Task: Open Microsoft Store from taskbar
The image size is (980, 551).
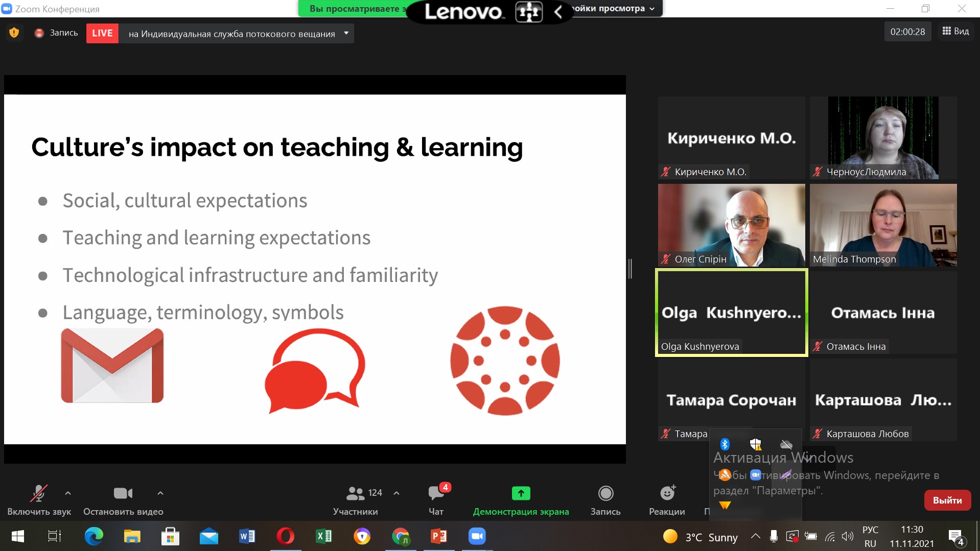Action: pyautogui.click(x=170, y=536)
